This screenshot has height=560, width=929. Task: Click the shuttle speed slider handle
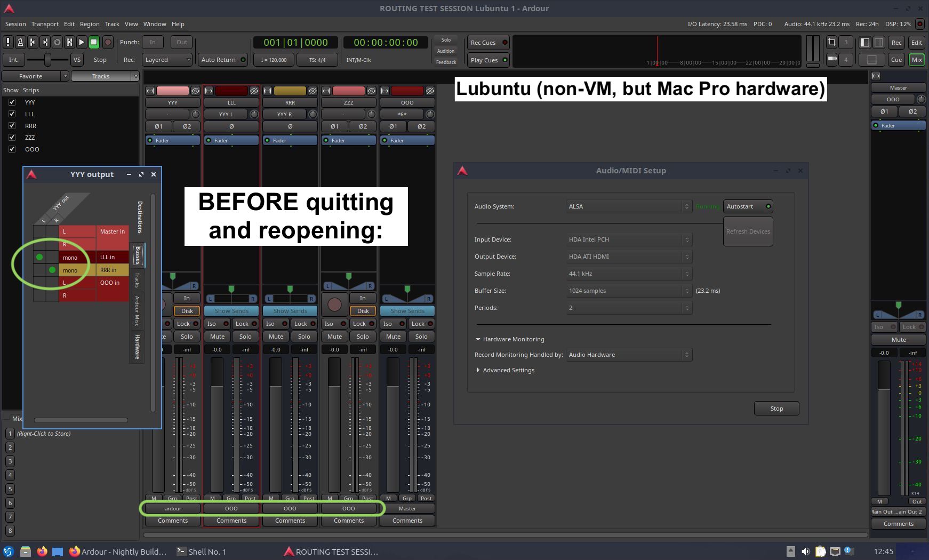[x=47, y=60]
